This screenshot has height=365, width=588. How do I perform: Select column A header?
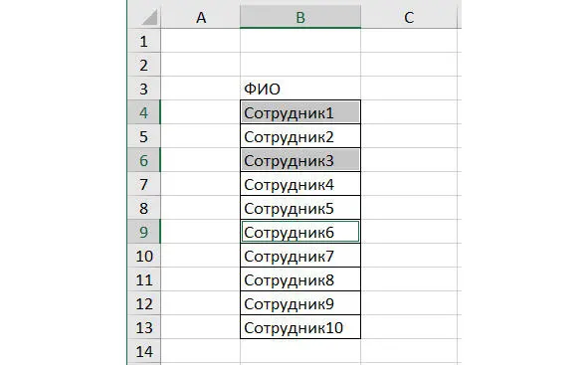[x=201, y=17]
